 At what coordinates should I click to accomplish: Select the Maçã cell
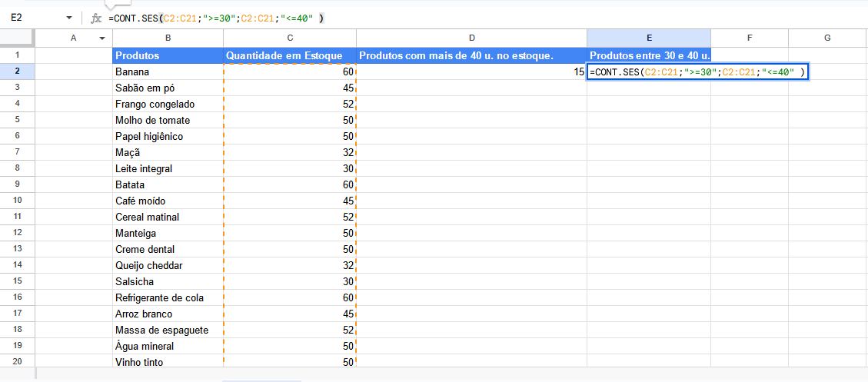click(x=168, y=152)
